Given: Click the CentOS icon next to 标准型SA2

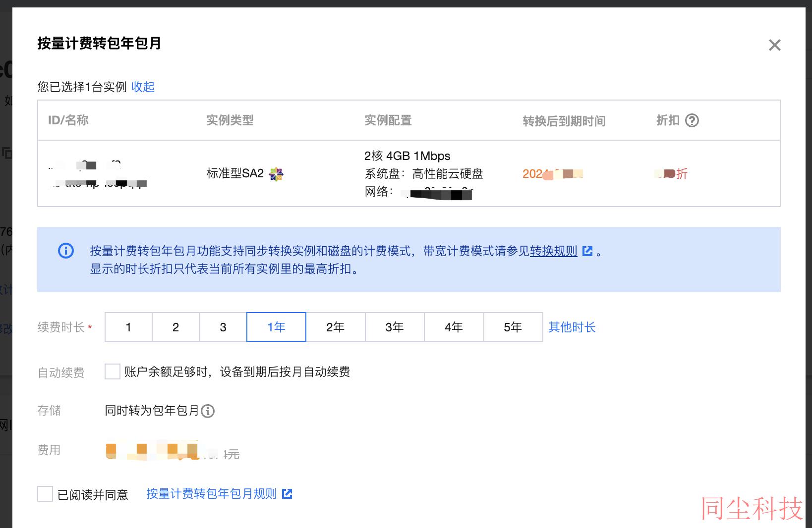Looking at the screenshot, I should [x=276, y=174].
